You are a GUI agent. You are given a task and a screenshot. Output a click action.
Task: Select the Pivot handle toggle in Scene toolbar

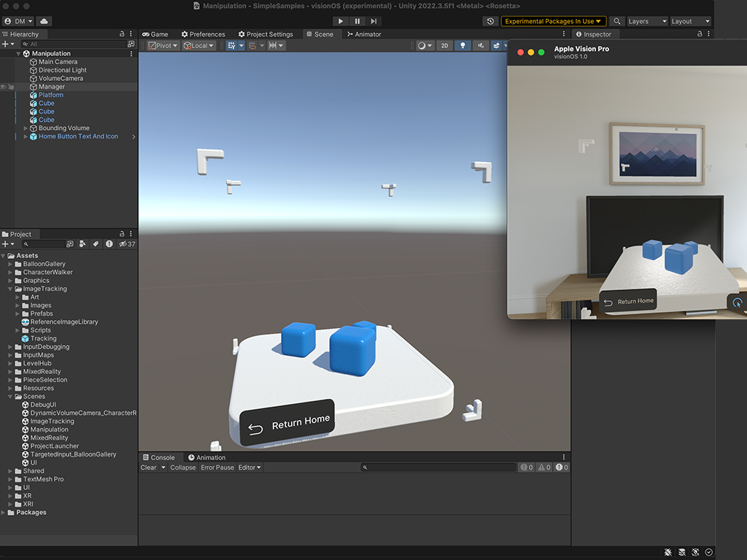point(160,45)
